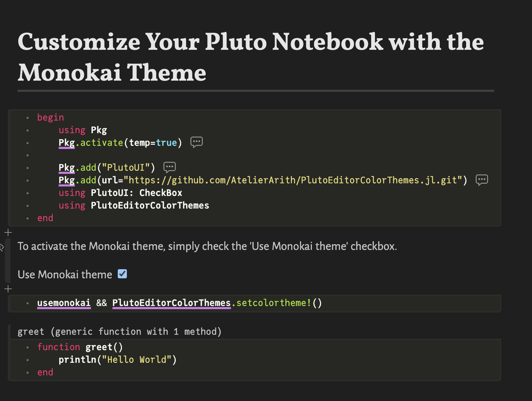Click the underlined Pkg on the GitHub URL line

click(x=67, y=180)
